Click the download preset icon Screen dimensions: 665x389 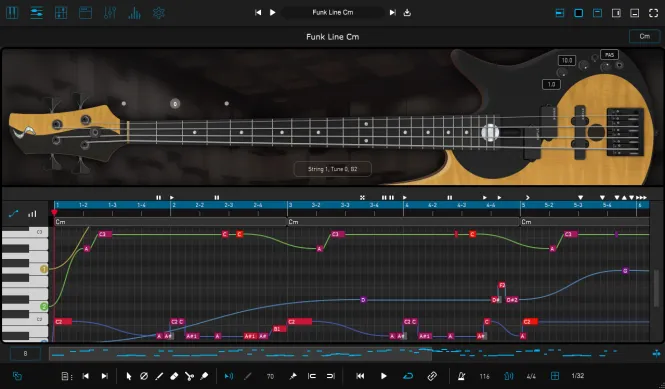point(407,12)
